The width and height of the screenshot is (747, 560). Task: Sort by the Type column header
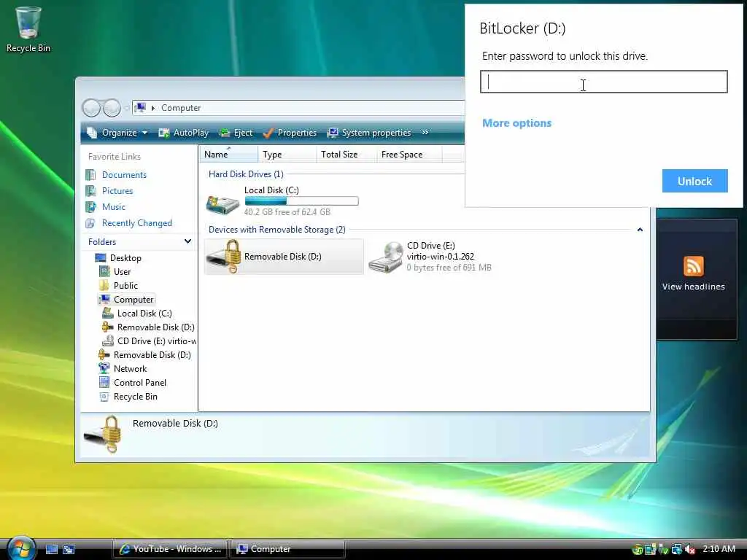pyautogui.click(x=287, y=155)
